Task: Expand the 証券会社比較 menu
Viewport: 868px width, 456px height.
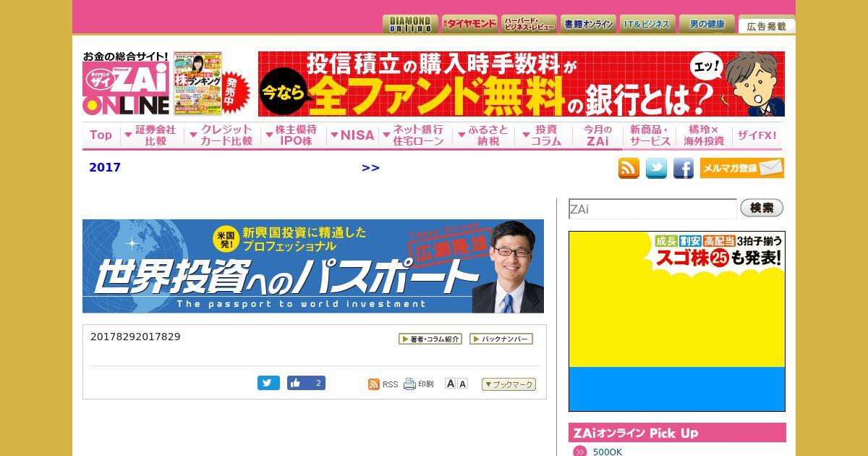Action: pyautogui.click(x=150, y=135)
